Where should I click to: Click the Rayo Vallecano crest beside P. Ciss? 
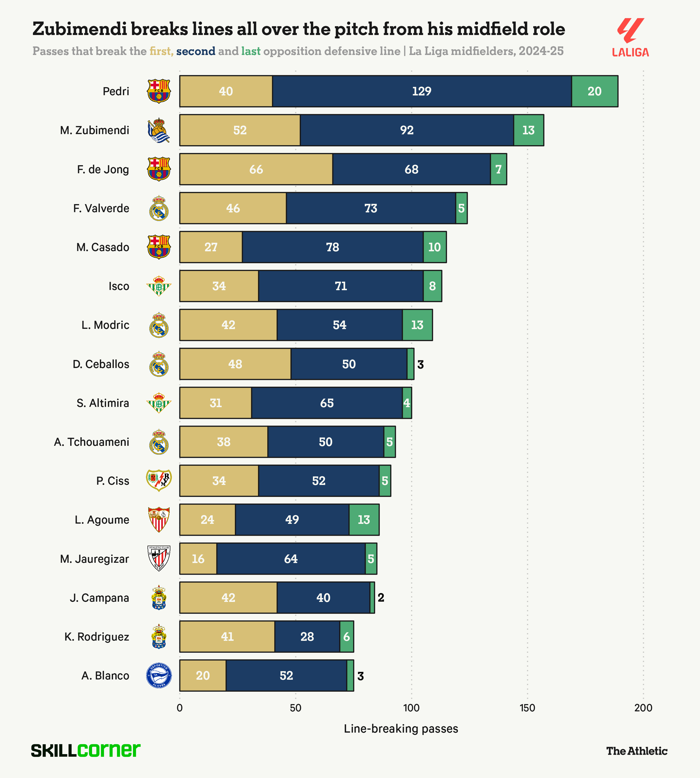(158, 481)
